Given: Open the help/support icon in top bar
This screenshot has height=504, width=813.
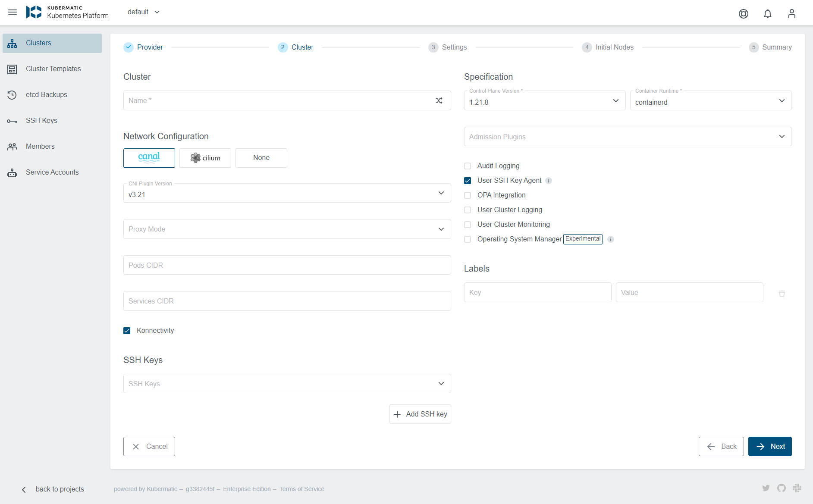Looking at the screenshot, I should 744,13.
